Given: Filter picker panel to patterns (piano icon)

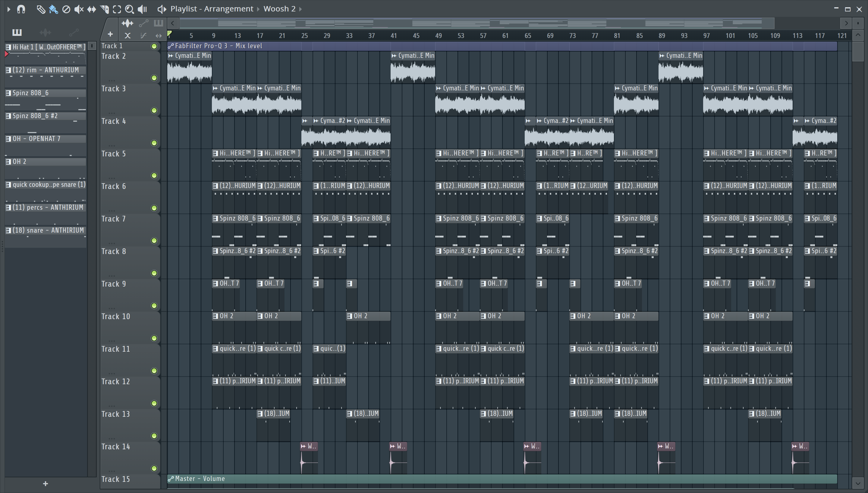Looking at the screenshot, I should point(17,32).
